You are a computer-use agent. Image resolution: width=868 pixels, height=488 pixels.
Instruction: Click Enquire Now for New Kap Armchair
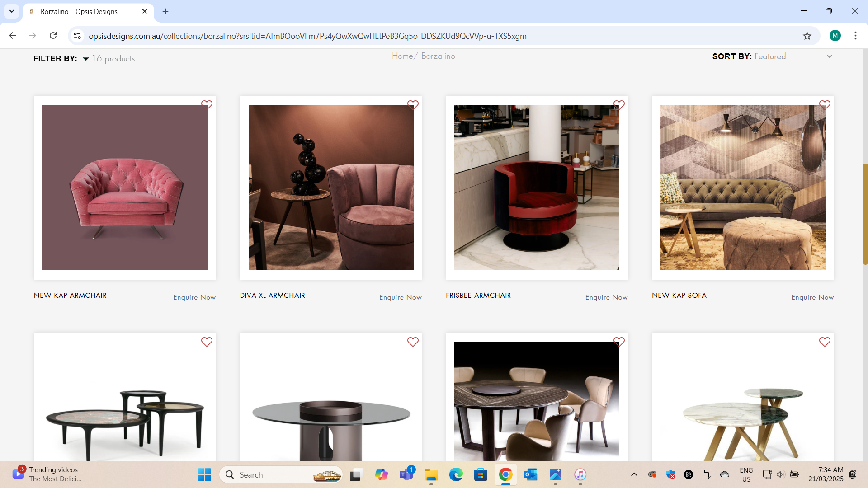(x=194, y=297)
